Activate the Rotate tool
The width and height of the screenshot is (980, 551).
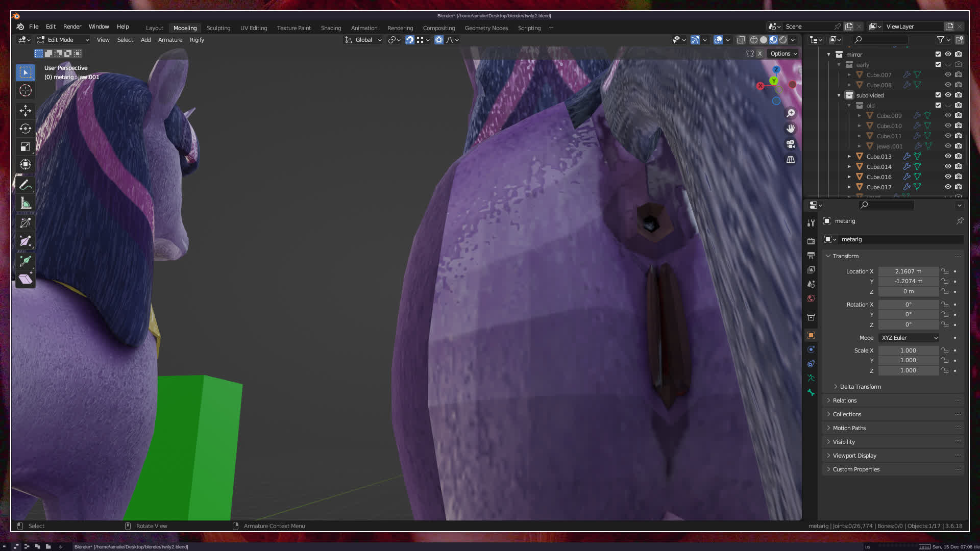tap(26, 129)
